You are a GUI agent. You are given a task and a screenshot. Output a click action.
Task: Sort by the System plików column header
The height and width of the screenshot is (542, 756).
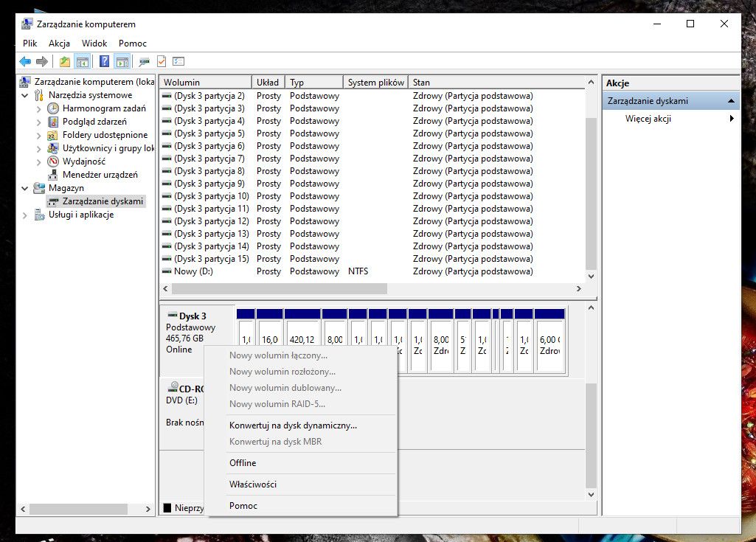click(x=376, y=82)
